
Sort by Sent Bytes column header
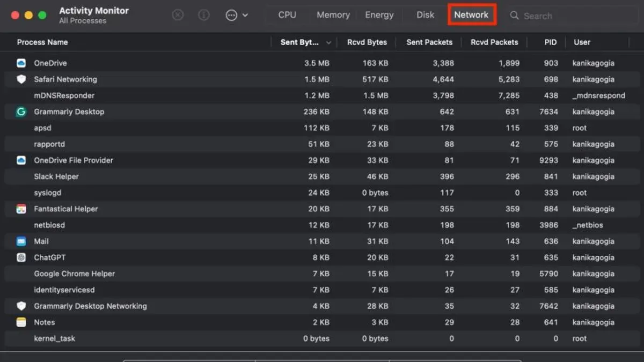300,42
